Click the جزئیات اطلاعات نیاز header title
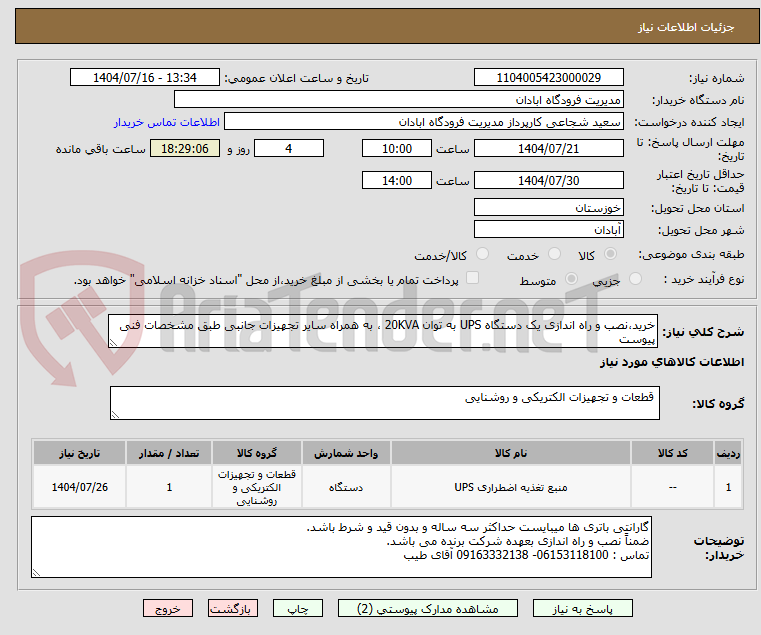761x635 pixels. coord(685,27)
